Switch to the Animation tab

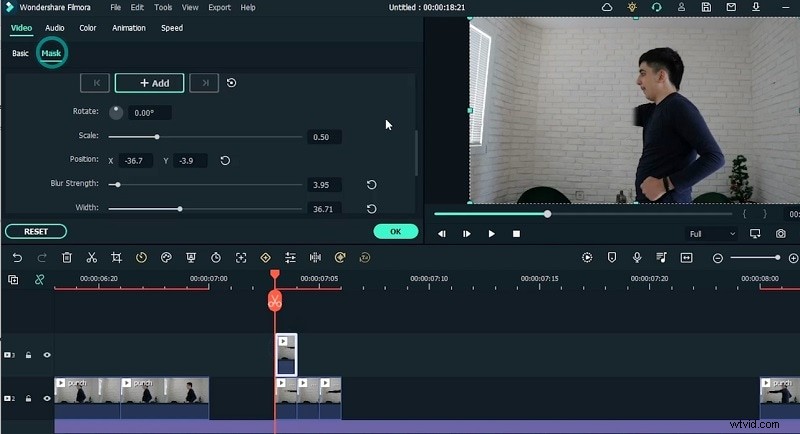tap(128, 28)
